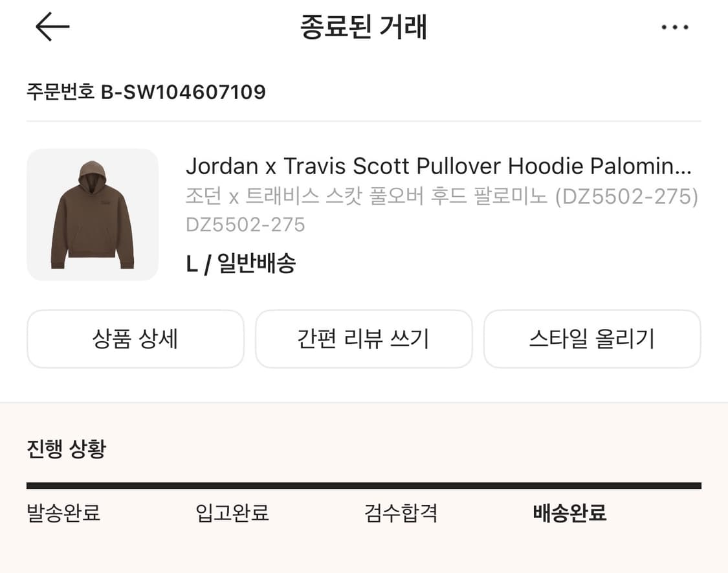Click the 배송완료 delivery complete status
This screenshot has width=728, height=573.
[568, 513]
